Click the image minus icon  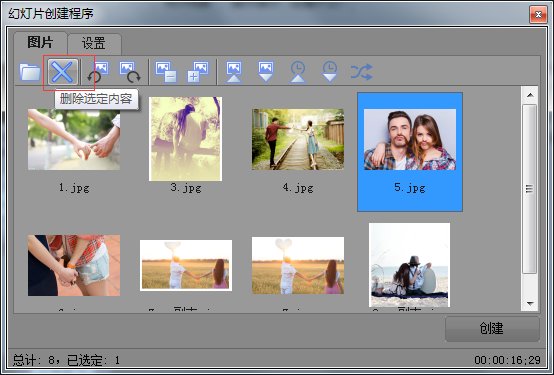click(x=166, y=72)
